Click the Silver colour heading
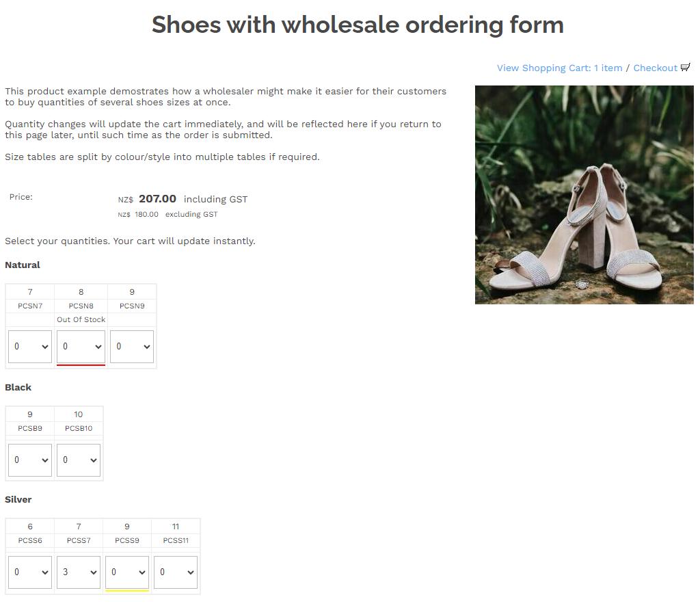 [18, 499]
